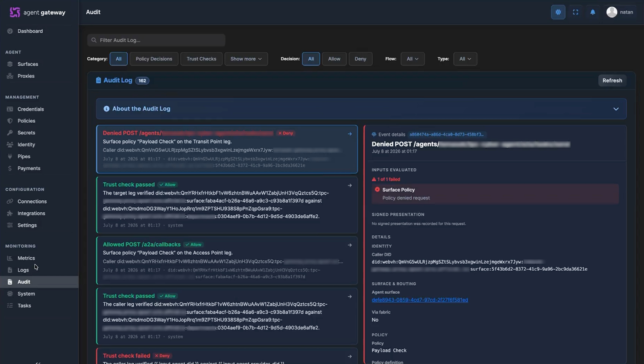Click the Via fabric 'No' value
Viewport: 644px width, 364px height.
(x=375, y=320)
